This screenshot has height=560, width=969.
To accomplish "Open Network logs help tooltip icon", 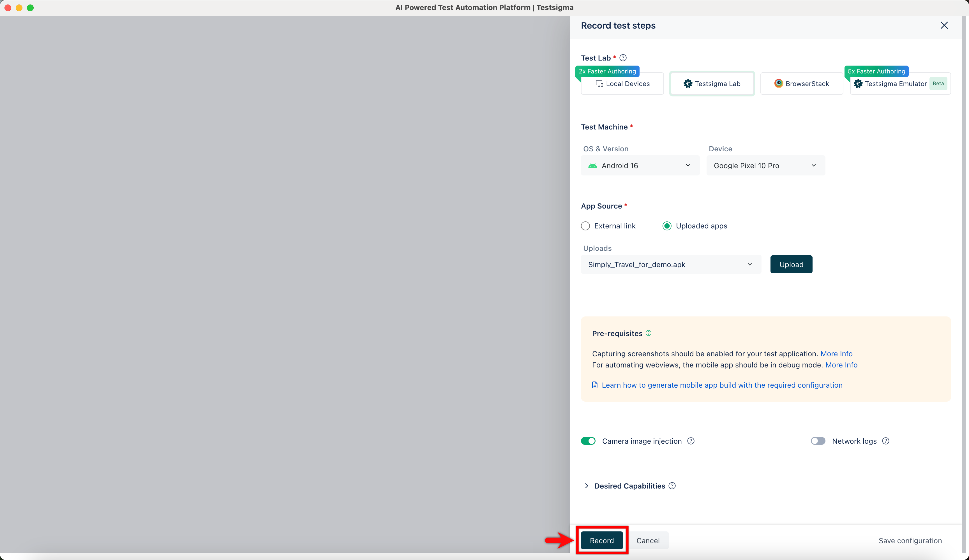I will pos(885,441).
